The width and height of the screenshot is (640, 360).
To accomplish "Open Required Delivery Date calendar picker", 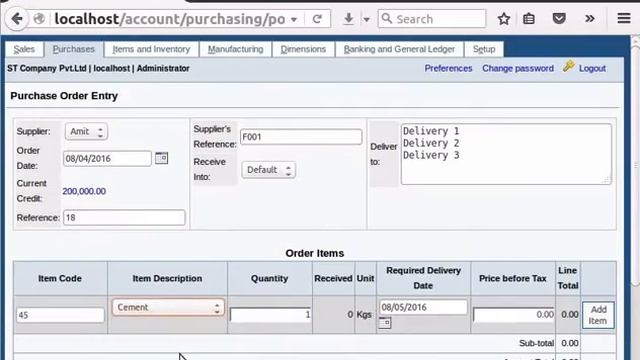I will pyautogui.click(x=384, y=323).
